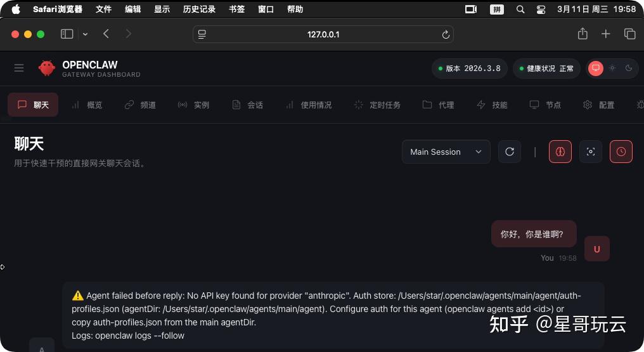Refresh the chat session
Viewport: 644px width, 352px height.
(510, 152)
